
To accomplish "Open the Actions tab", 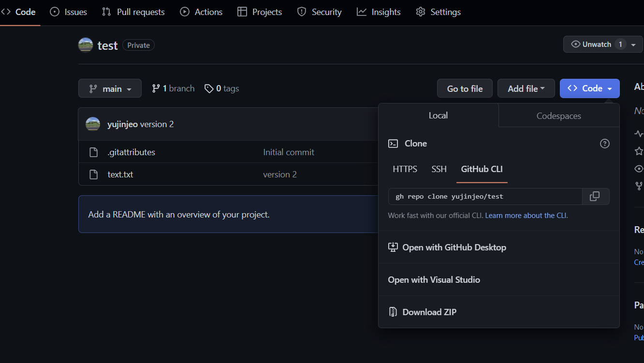I will [x=201, y=12].
